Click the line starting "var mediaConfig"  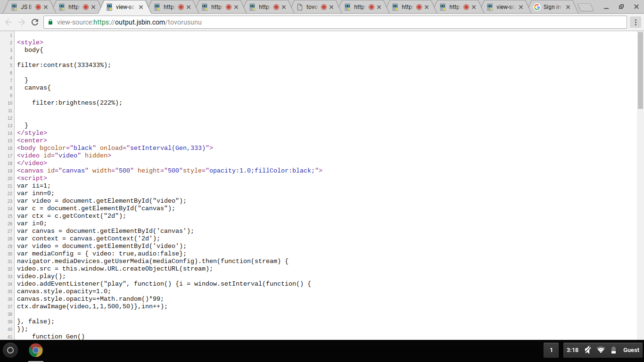(x=102, y=254)
